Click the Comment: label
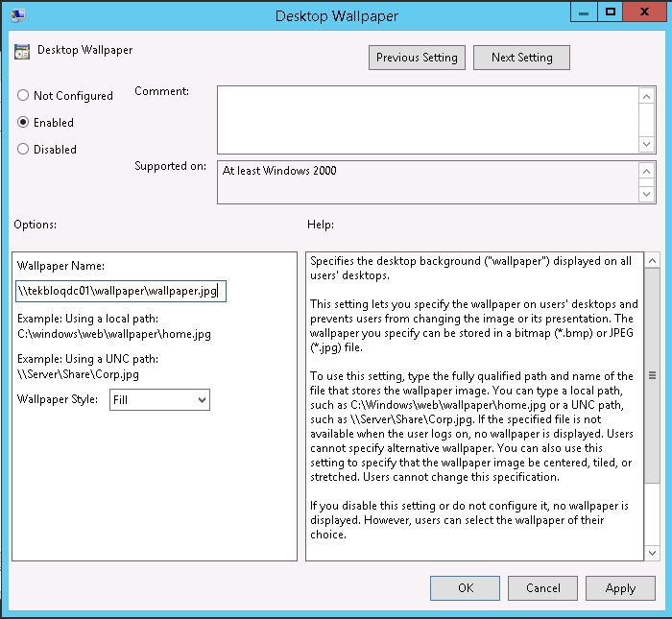 (161, 91)
